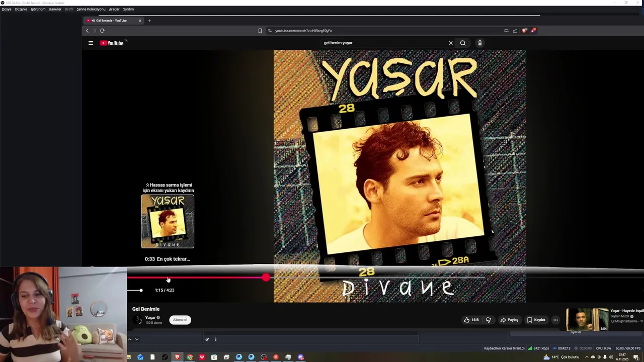Open the Yaşar channel name link
The image size is (644, 362).
pos(150,318)
